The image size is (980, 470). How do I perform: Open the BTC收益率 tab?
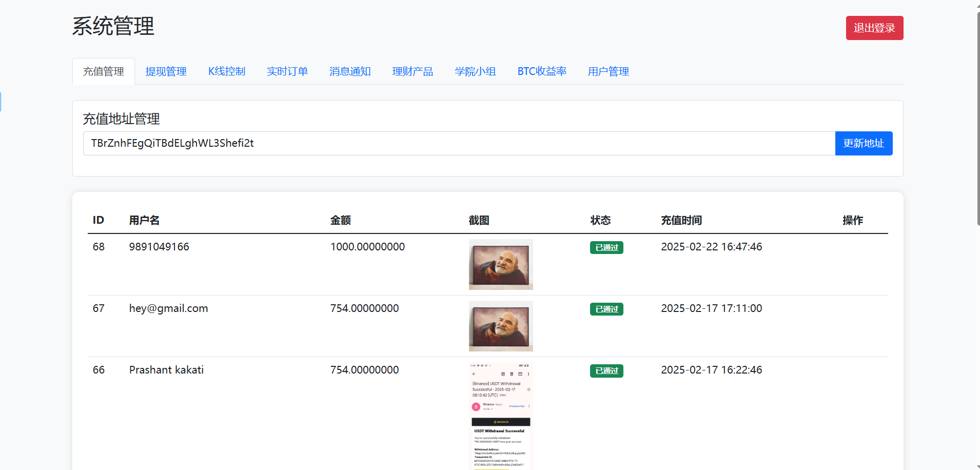(x=541, y=71)
